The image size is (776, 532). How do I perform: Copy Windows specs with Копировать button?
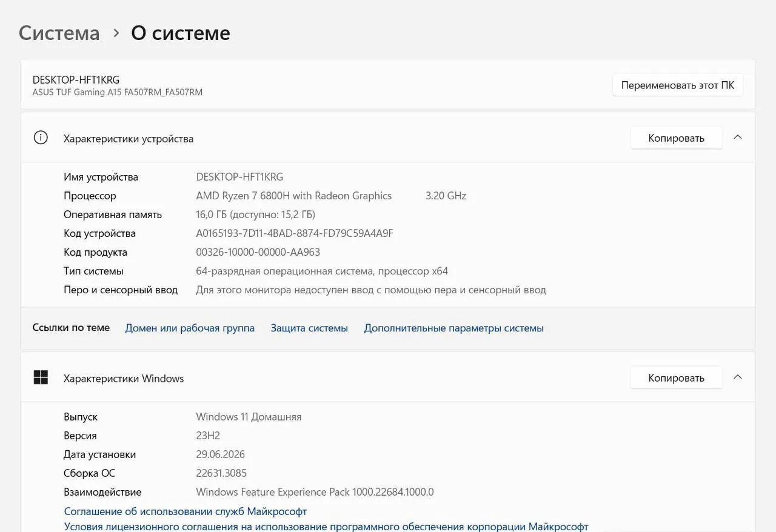click(676, 377)
